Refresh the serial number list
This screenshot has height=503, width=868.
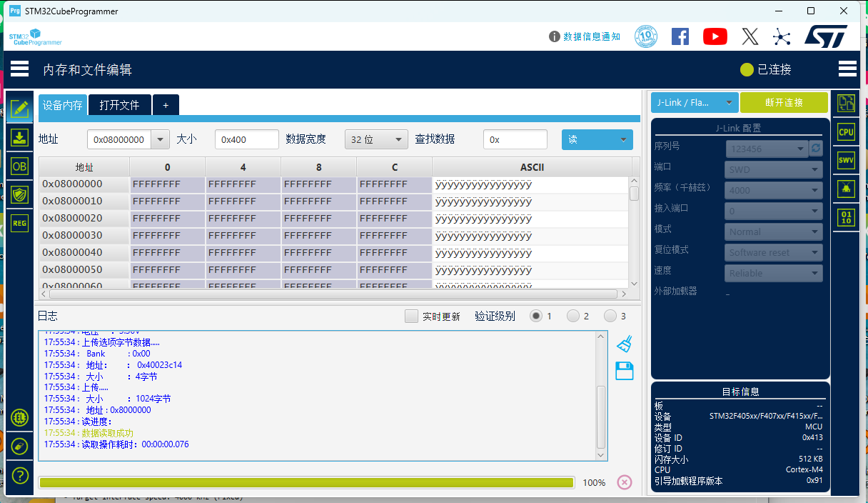pos(816,149)
